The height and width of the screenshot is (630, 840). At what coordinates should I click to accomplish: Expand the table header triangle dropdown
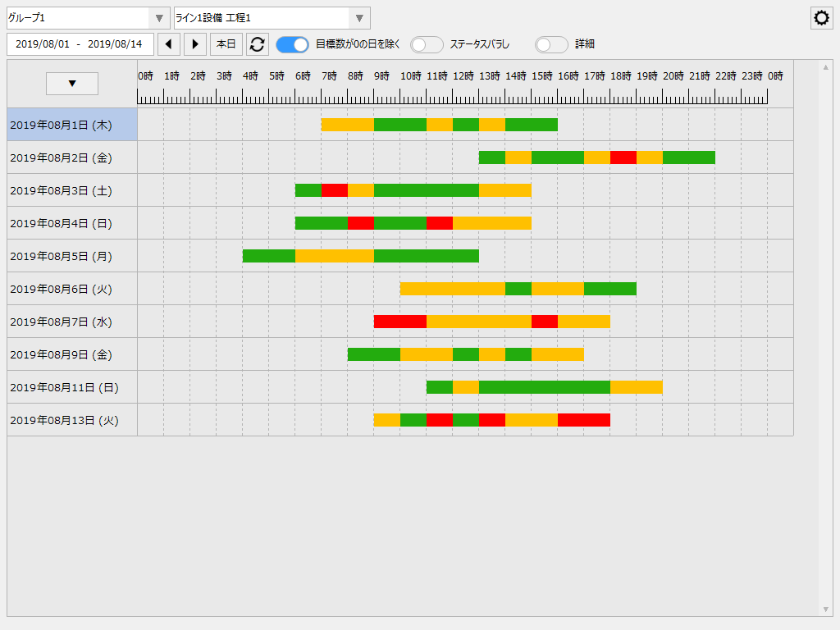click(71, 83)
